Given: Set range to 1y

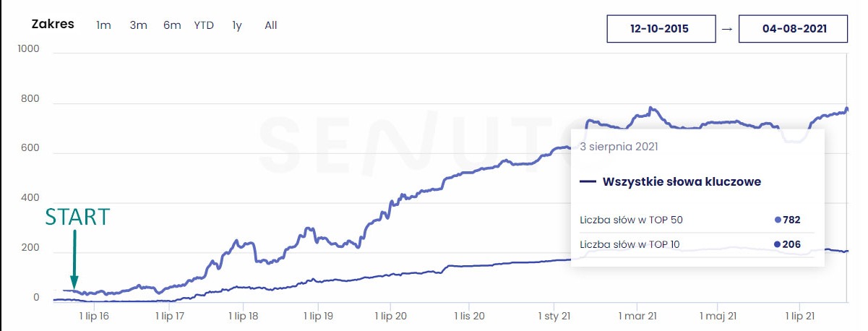Looking at the screenshot, I should 237,25.
